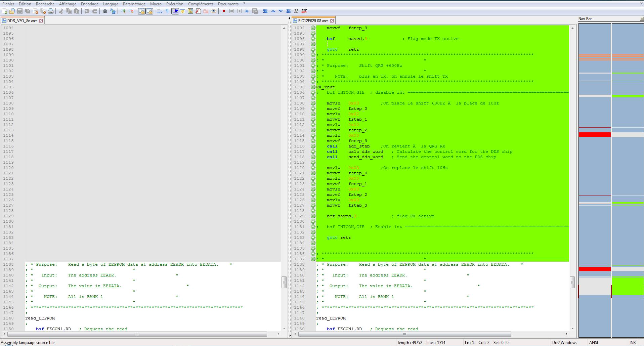The width and height of the screenshot is (644, 346).
Task: Open the Paramétrage menu
Action: [x=134, y=4]
